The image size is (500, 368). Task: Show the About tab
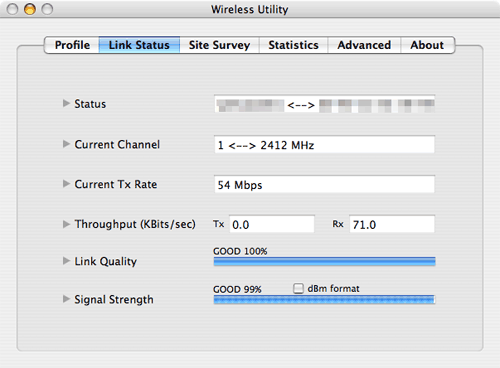(428, 45)
